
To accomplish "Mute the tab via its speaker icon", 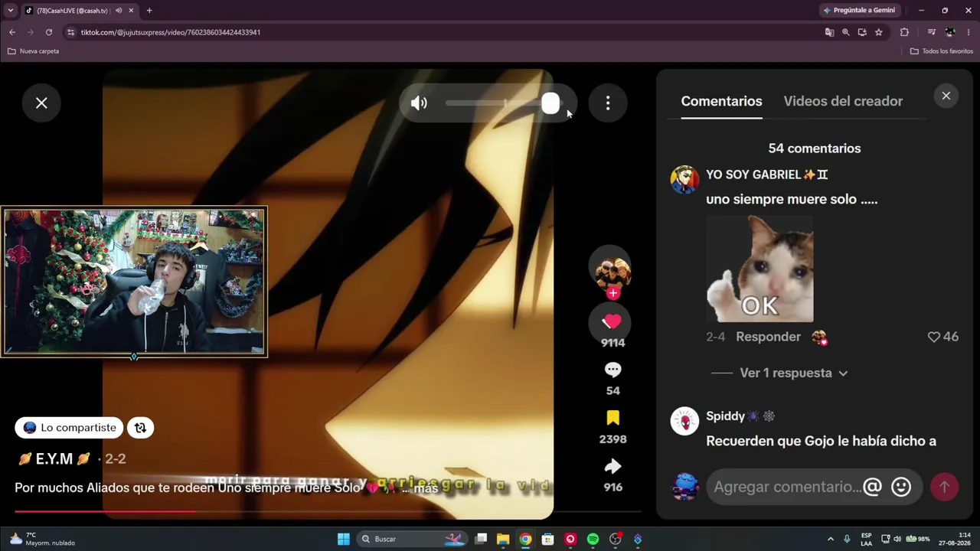I will 119,11.
